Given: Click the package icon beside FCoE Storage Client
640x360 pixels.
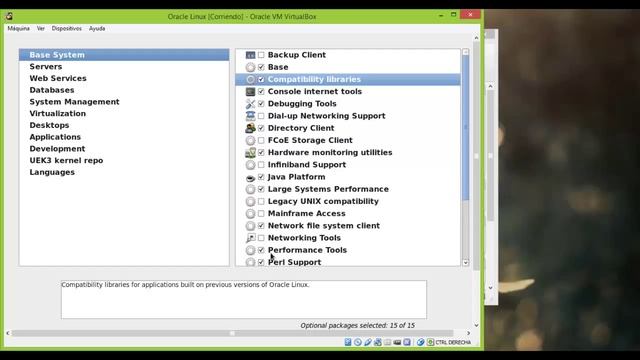Looking at the screenshot, I should [250, 140].
